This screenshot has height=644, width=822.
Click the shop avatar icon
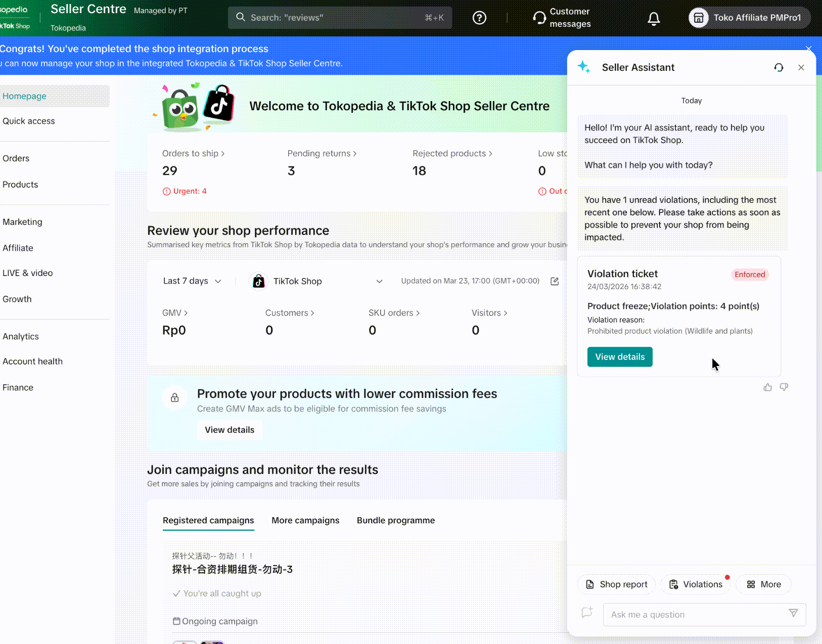pyautogui.click(x=699, y=18)
